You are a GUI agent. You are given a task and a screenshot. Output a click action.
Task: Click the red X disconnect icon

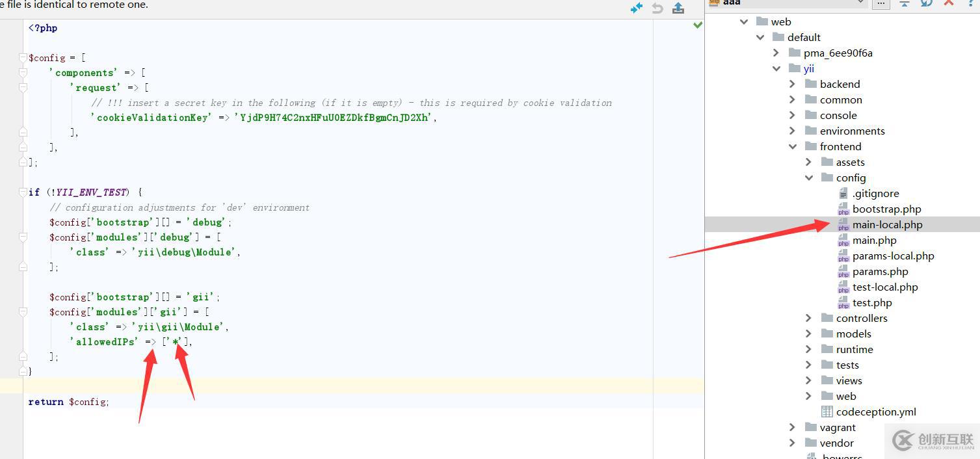click(x=949, y=3)
